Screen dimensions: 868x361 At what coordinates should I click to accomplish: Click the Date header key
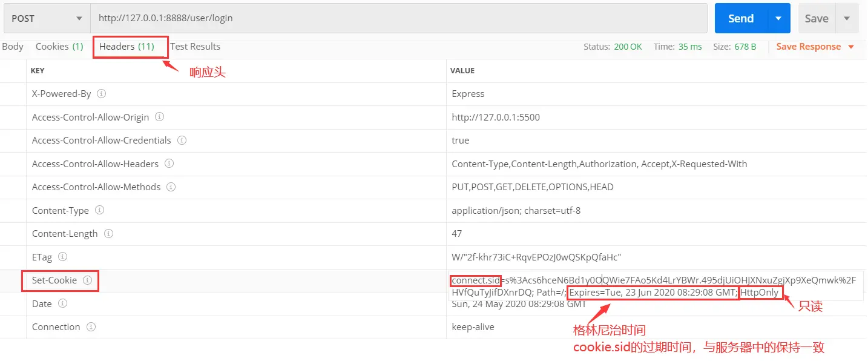(42, 304)
